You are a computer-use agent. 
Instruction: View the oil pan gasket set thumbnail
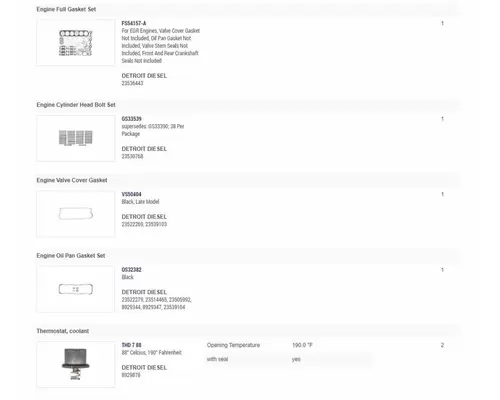coord(76,289)
